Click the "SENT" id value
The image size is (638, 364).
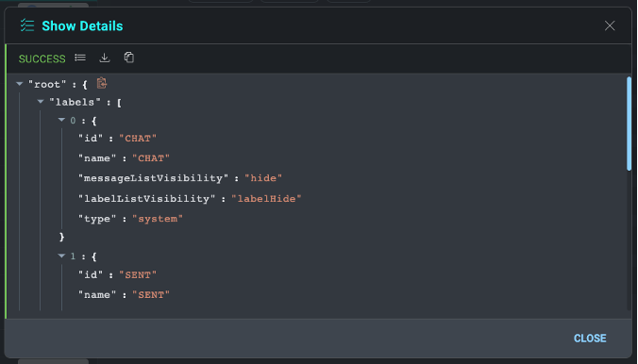tap(138, 275)
